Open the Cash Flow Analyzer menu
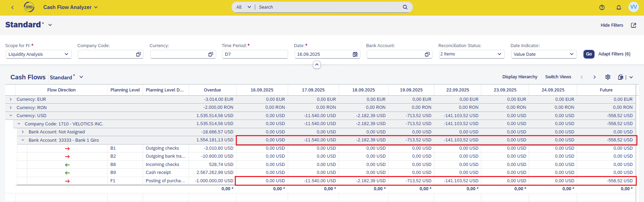 pyautogui.click(x=70, y=7)
